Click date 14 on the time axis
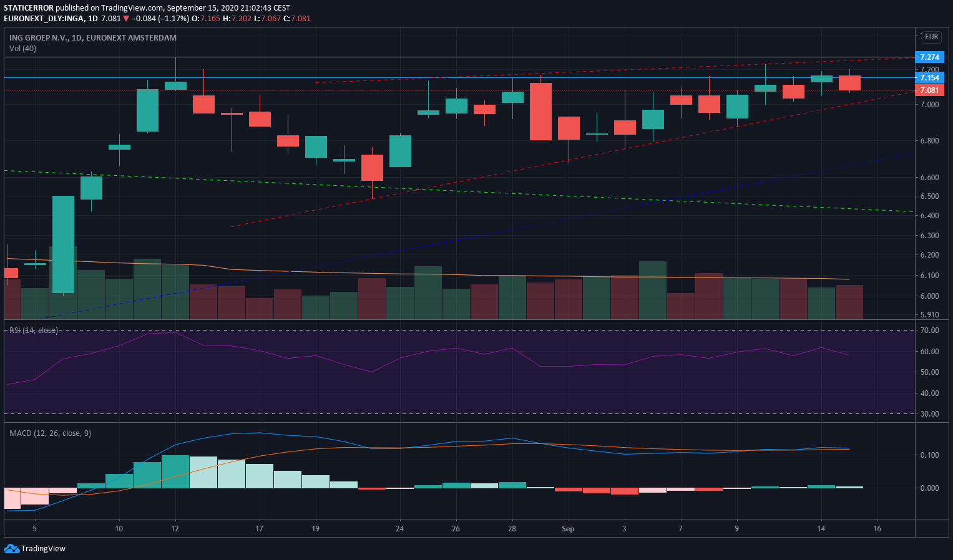953x560 pixels. tap(821, 529)
